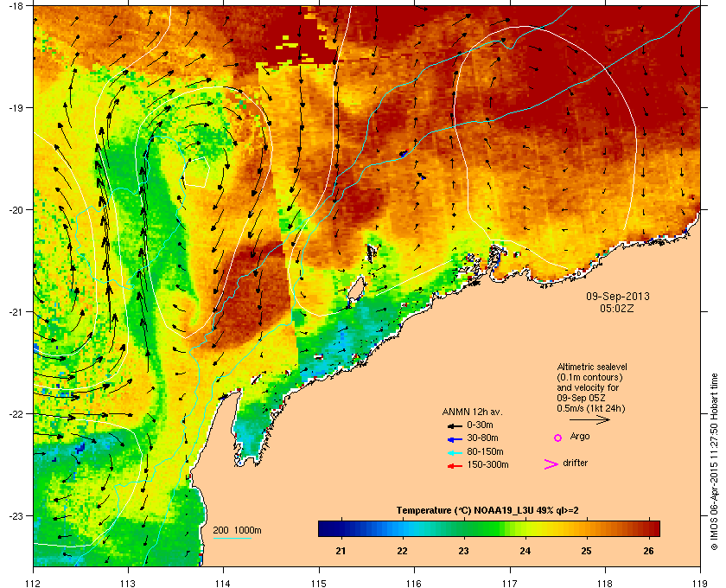Click the IMOS copyright timestamp text
The image size is (726, 588).
pyautogui.click(x=714, y=461)
